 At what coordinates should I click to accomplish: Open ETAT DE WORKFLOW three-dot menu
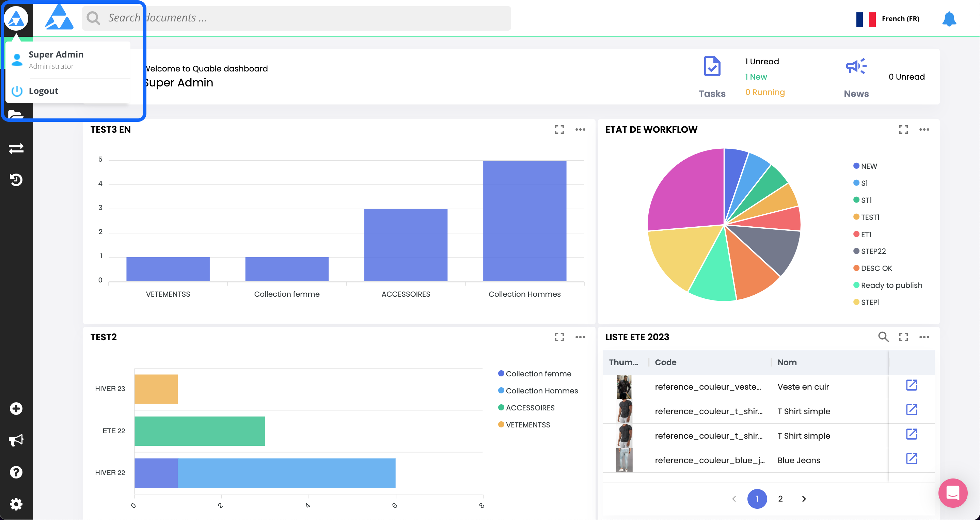[924, 130]
